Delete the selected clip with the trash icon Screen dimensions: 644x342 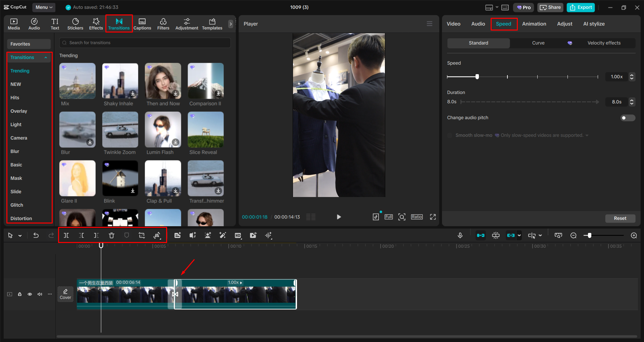[x=111, y=235]
